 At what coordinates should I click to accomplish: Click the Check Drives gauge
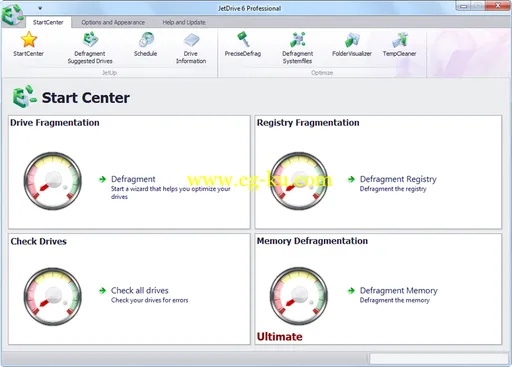point(53,296)
